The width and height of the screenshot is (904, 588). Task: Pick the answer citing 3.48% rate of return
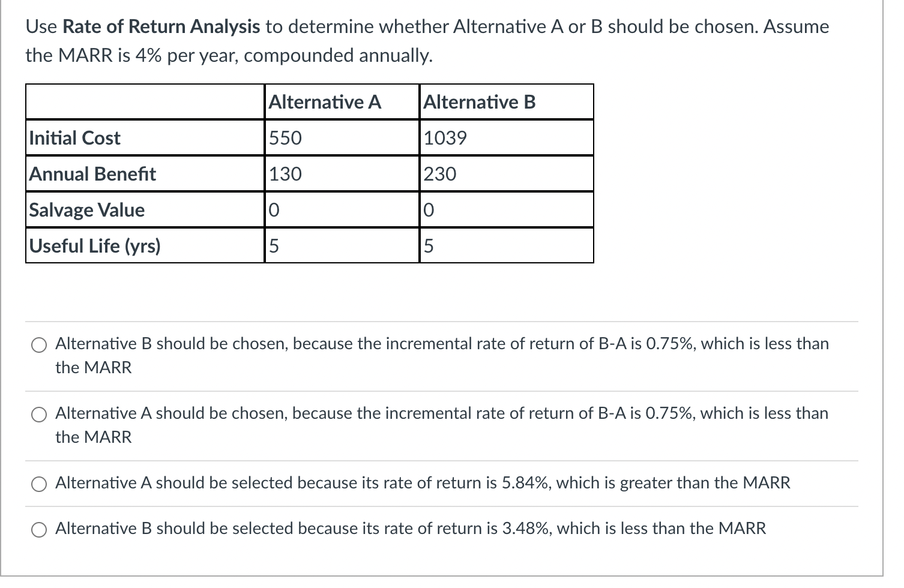(x=39, y=530)
